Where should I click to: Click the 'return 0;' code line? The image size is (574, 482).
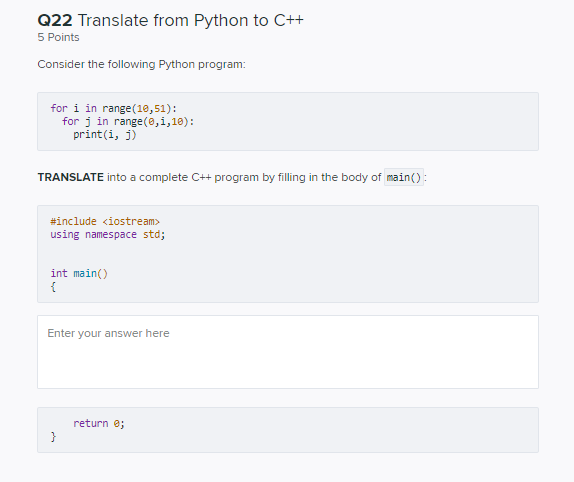99,423
